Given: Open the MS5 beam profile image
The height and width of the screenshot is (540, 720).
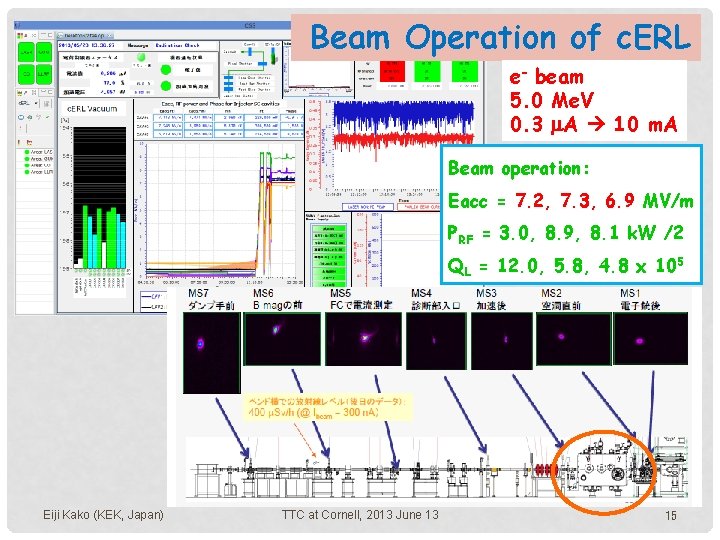Looking at the screenshot, I should point(363,339).
